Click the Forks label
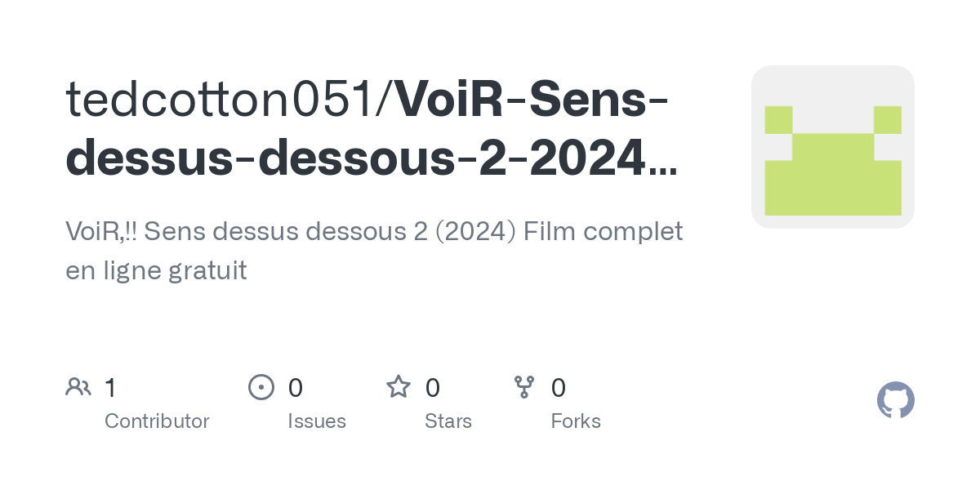Screen dimensions: 980x490 click(x=576, y=421)
